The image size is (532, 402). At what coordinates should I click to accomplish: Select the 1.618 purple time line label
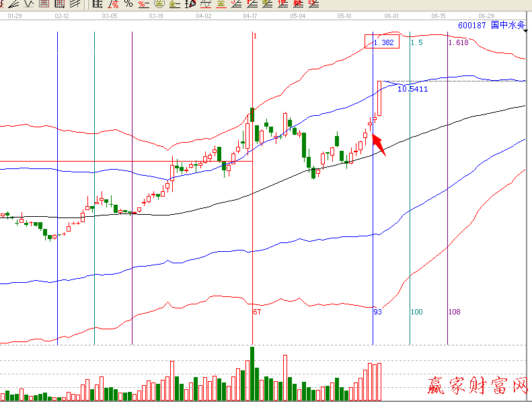[457, 42]
